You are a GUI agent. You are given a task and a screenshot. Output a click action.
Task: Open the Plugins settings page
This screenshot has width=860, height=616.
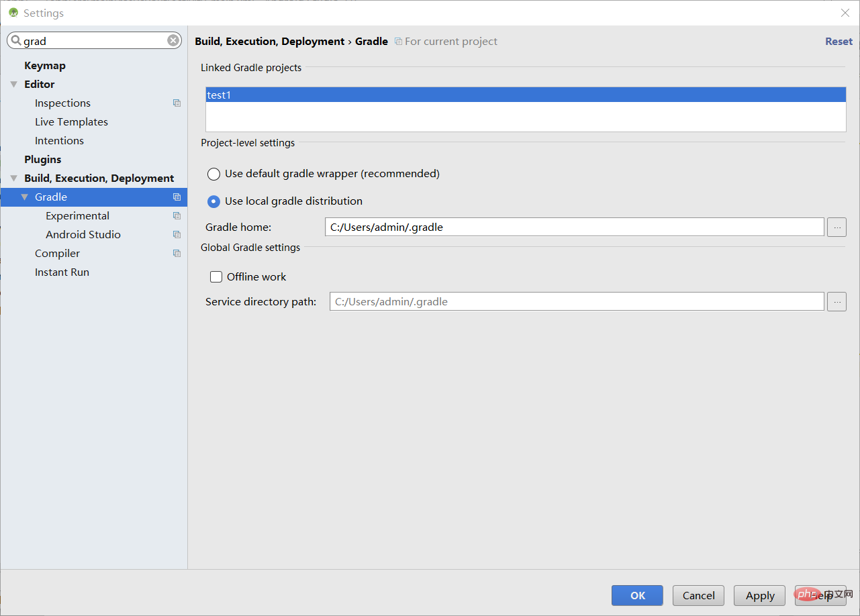click(42, 159)
